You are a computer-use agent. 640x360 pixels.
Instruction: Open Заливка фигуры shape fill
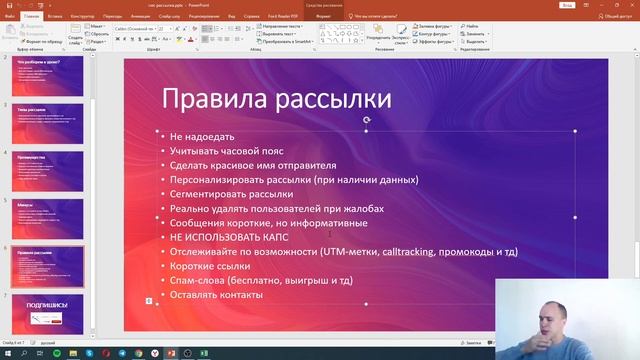point(432,26)
